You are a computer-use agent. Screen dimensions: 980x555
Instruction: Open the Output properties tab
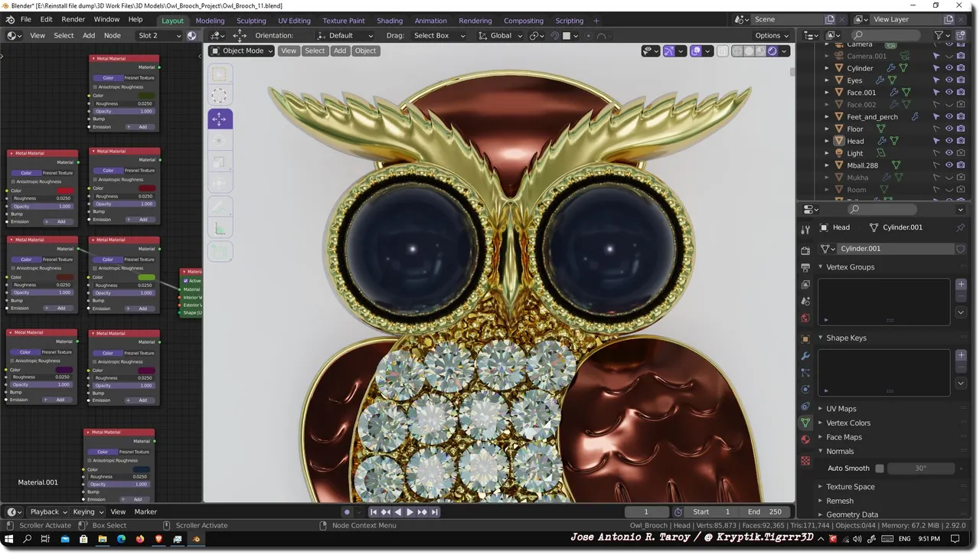point(805,268)
